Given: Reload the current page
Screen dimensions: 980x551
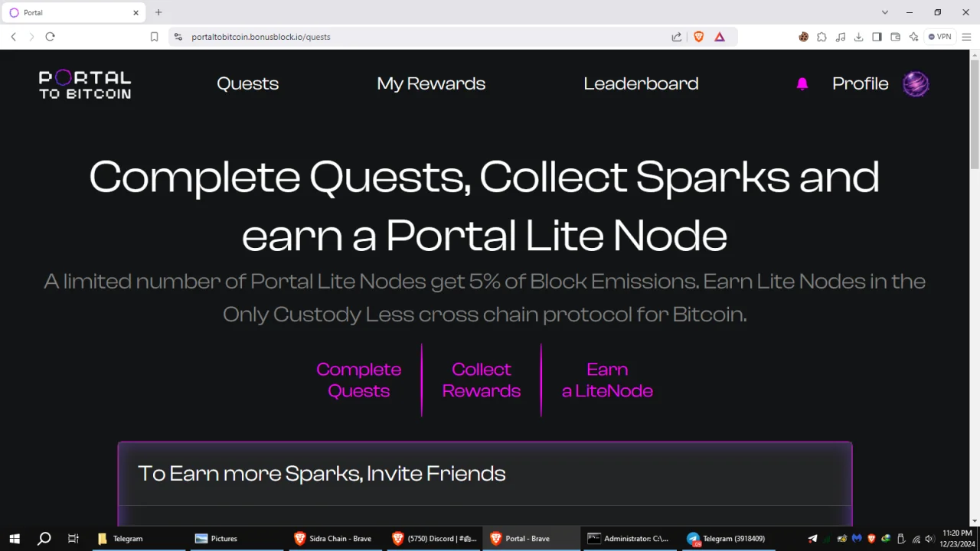Looking at the screenshot, I should tap(51, 37).
